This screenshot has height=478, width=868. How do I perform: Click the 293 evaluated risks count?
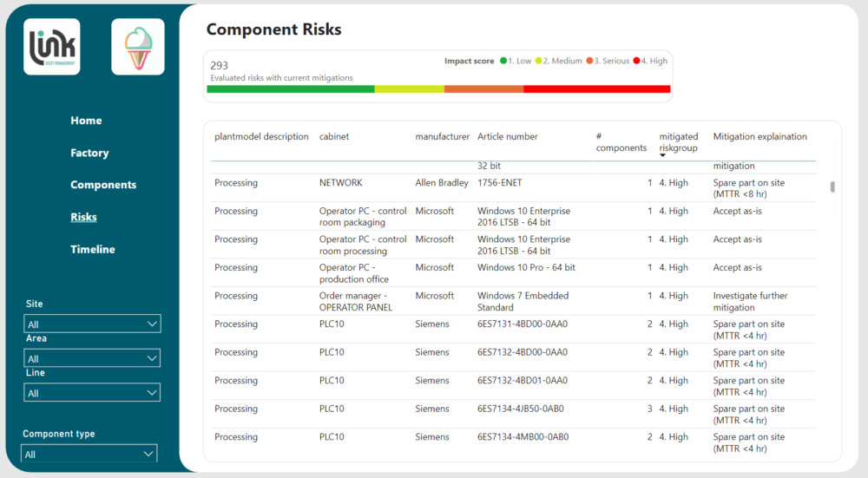[220, 65]
